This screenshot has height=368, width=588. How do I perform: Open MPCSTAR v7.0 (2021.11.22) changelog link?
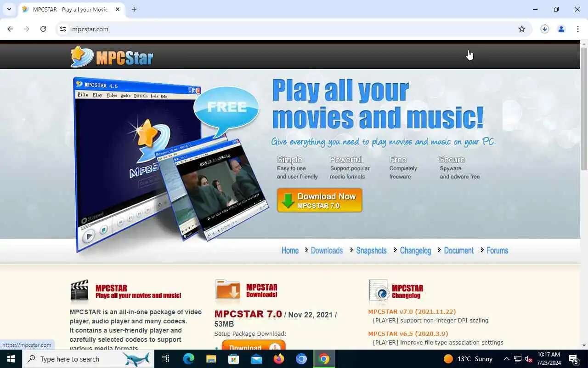point(412,311)
